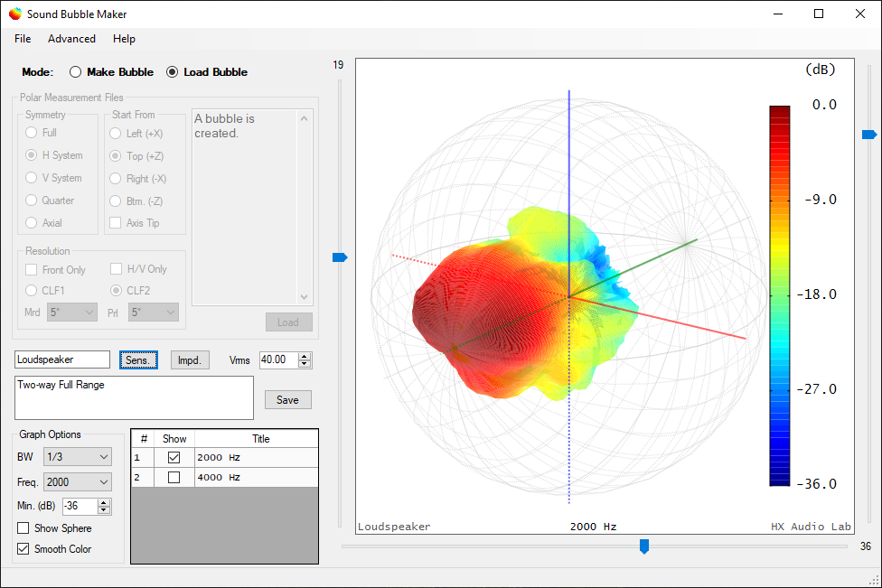The image size is (882, 588).
Task: Select Load Bubble mode
Action: (x=207, y=72)
